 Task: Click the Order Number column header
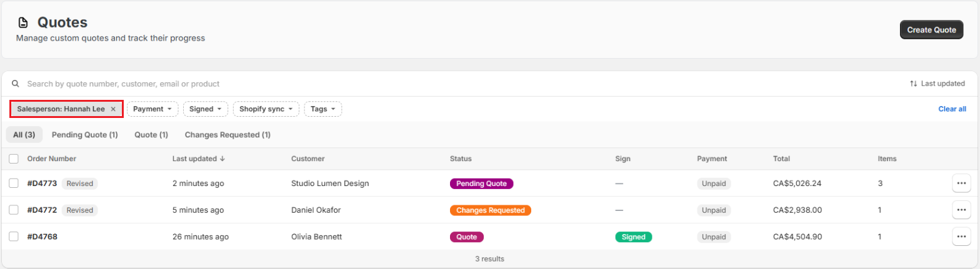pos(52,159)
